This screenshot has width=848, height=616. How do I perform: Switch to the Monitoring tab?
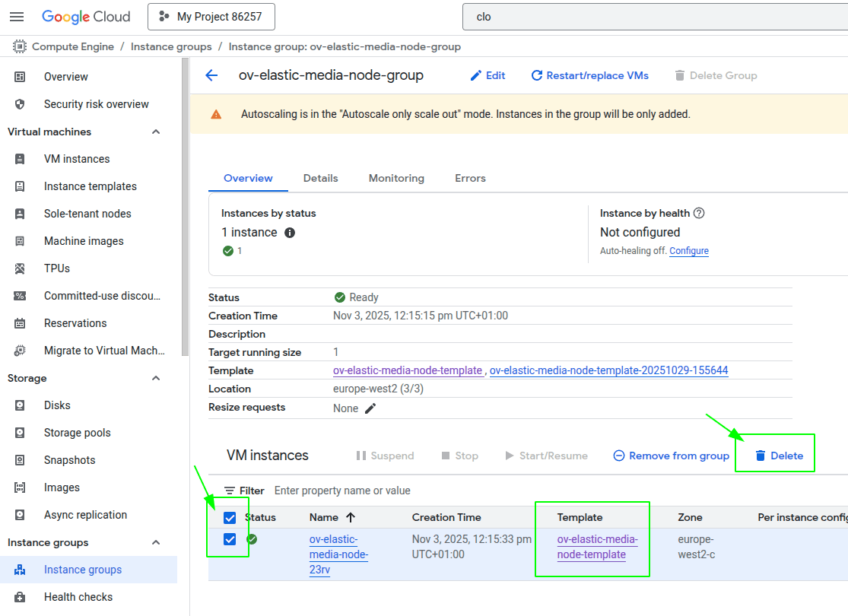pyautogui.click(x=395, y=178)
